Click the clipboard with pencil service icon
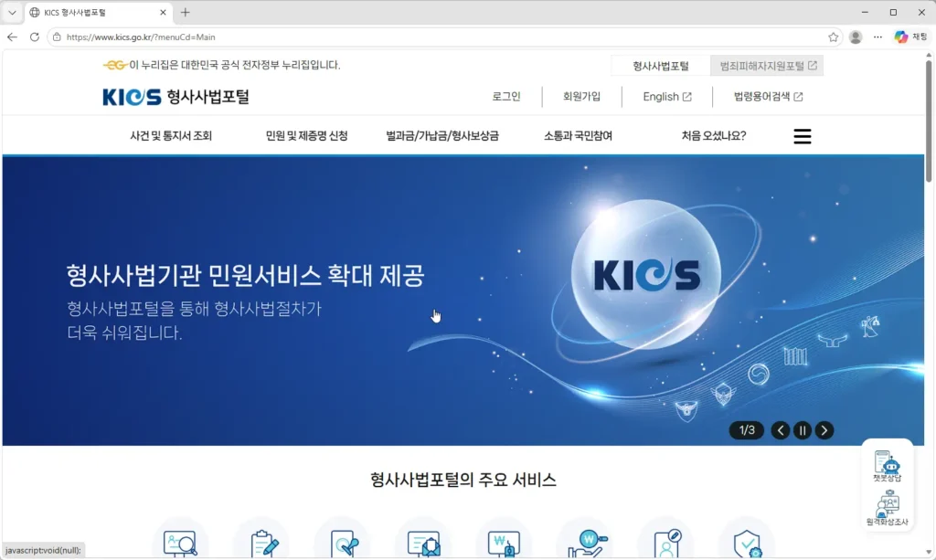 point(262,543)
